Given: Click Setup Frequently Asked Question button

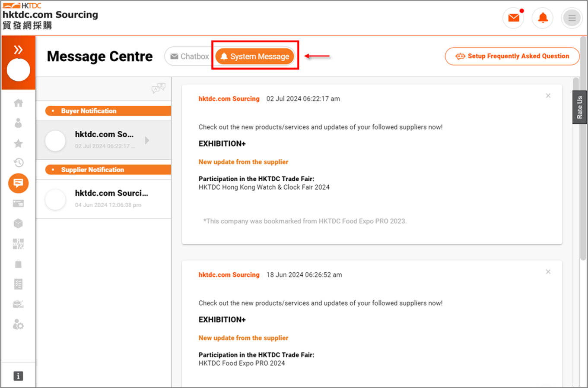Looking at the screenshot, I should click(x=512, y=56).
